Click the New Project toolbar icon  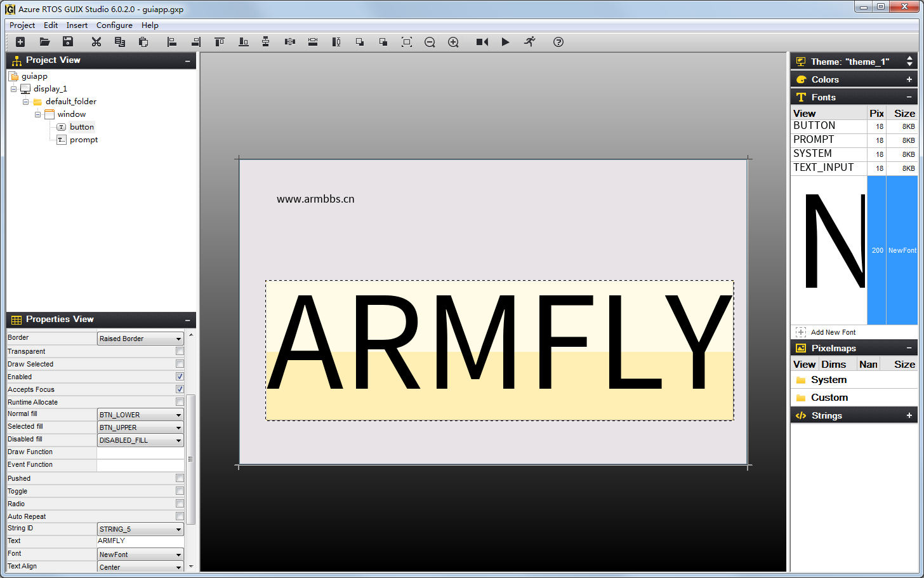(x=20, y=42)
